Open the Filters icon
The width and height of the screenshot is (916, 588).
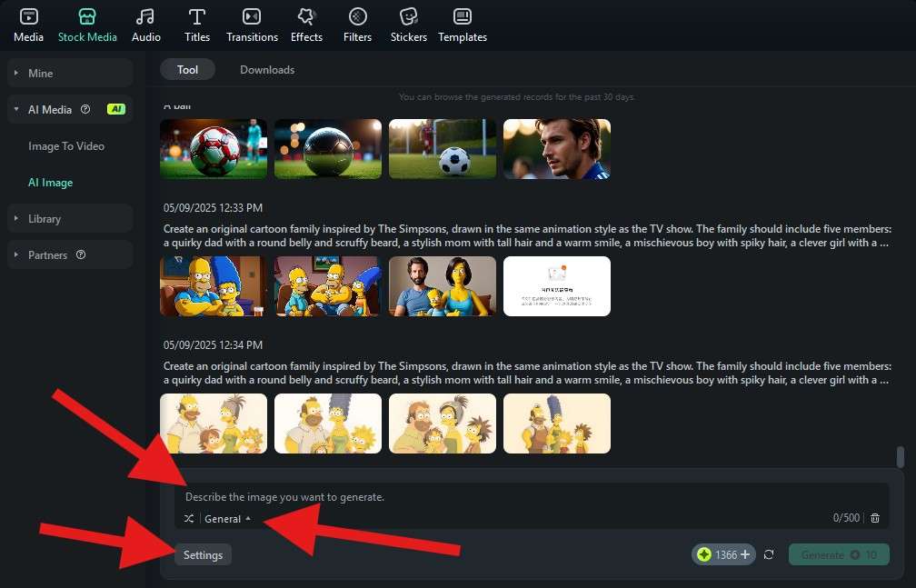[x=357, y=17]
